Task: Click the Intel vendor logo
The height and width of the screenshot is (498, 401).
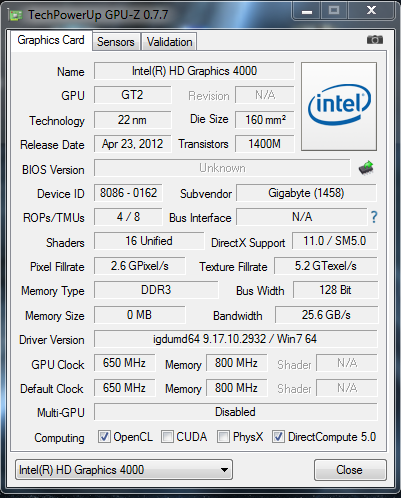Action: [339, 106]
